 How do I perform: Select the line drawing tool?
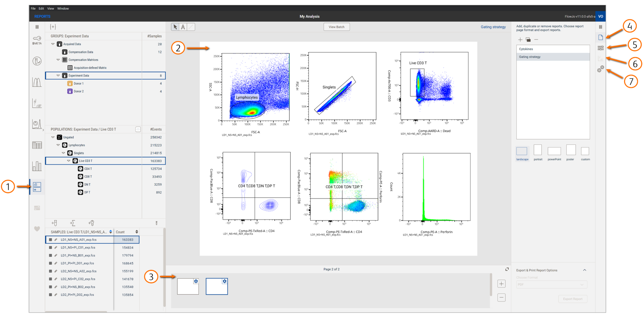point(191,27)
